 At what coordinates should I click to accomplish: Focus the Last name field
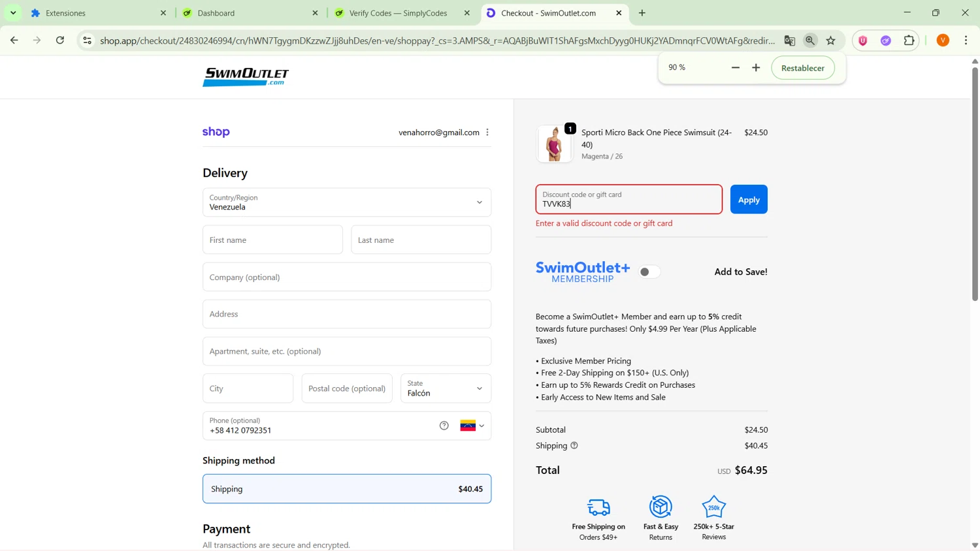(421, 240)
